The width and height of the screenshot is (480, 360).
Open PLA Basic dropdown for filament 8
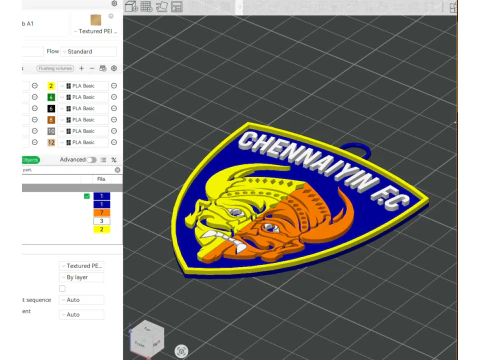pyautogui.click(x=83, y=120)
